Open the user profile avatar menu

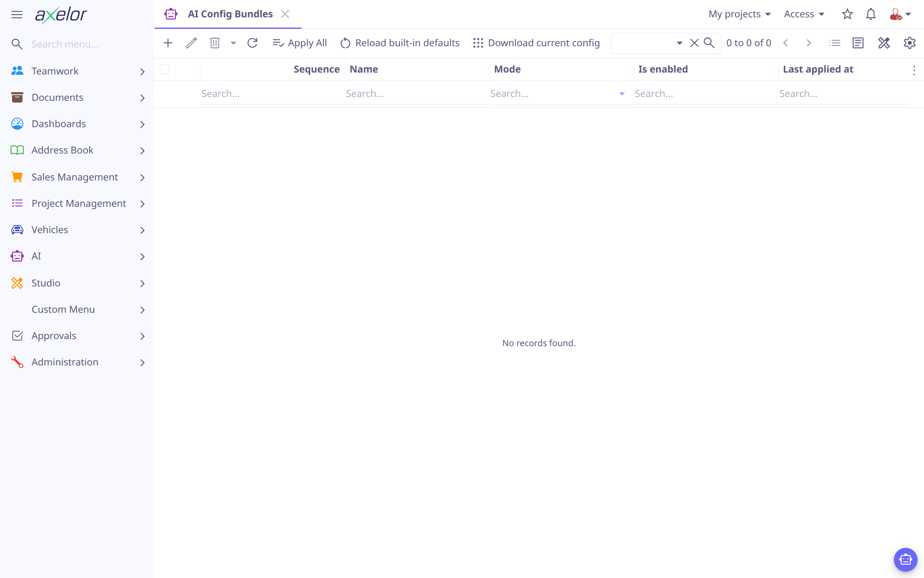pyautogui.click(x=900, y=14)
